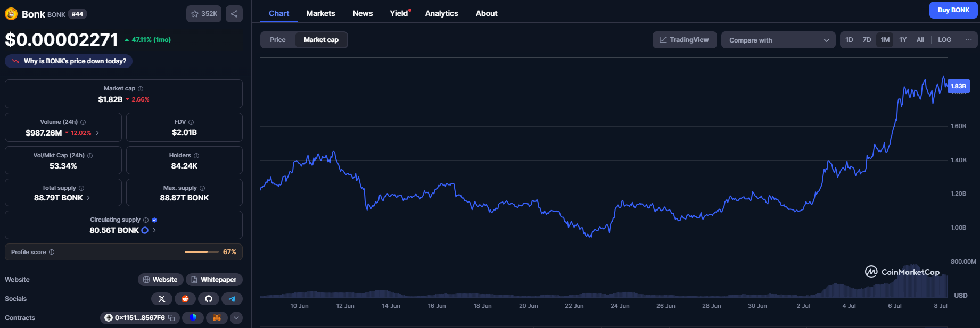Add token to MetaMask via fox icon
Image resolution: width=980 pixels, height=328 pixels.
click(x=217, y=318)
